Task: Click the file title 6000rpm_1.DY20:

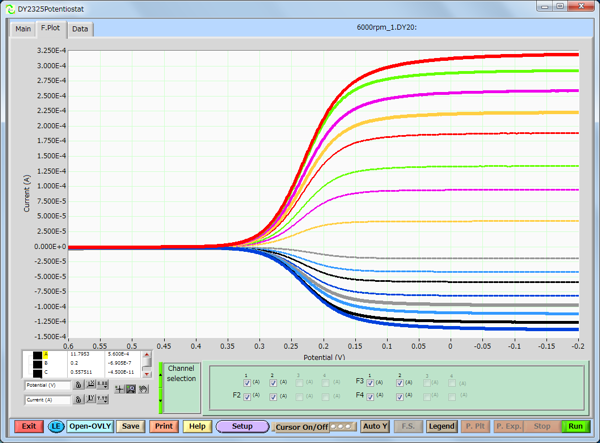Action: (x=386, y=27)
